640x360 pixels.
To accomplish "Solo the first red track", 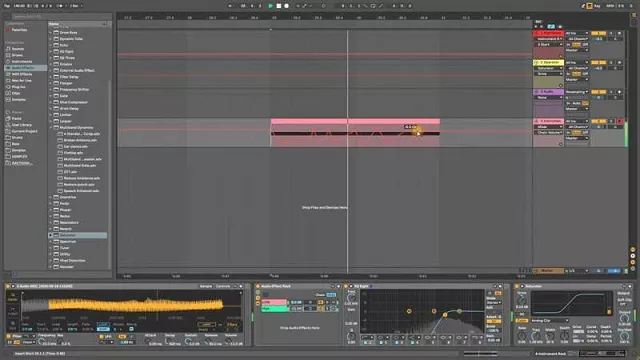I will coord(611,33).
